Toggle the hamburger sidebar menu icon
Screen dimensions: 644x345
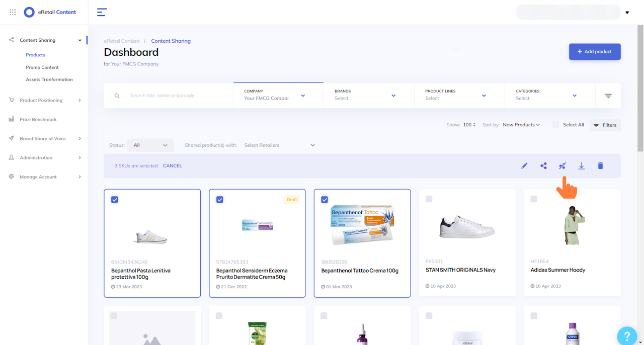click(x=102, y=12)
